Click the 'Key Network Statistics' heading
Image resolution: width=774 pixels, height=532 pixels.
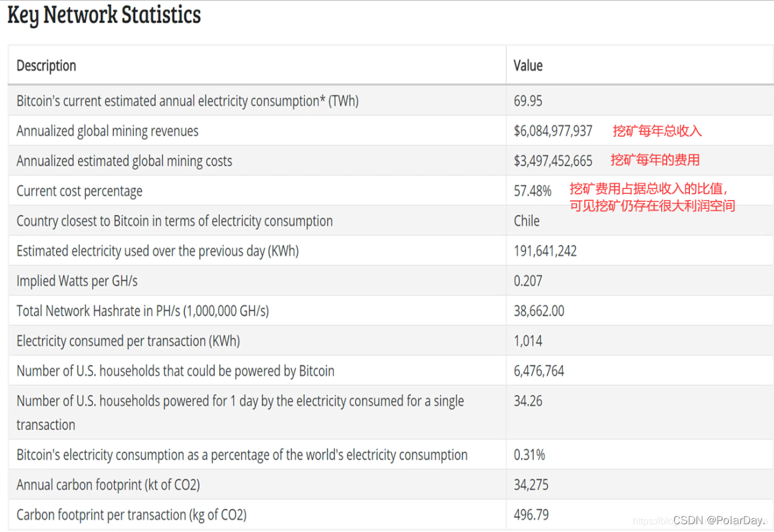(104, 15)
